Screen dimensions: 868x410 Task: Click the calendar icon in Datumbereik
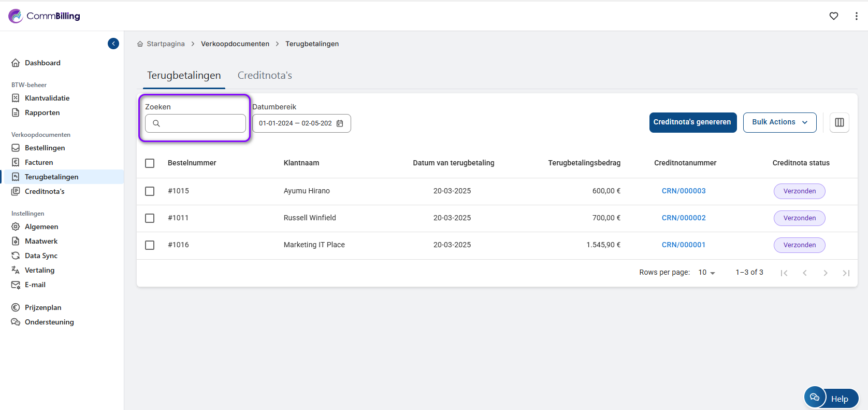pos(340,123)
